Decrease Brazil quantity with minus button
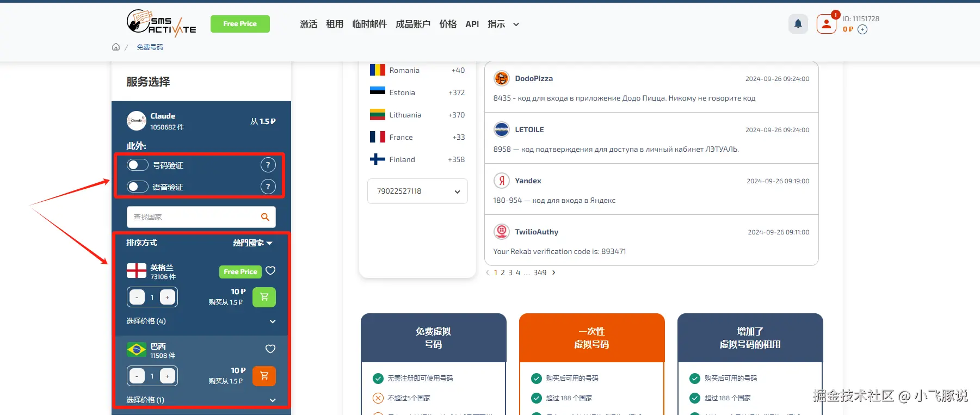The height and width of the screenshot is (415, 980). pyautogui.click(x=137, y=376)
